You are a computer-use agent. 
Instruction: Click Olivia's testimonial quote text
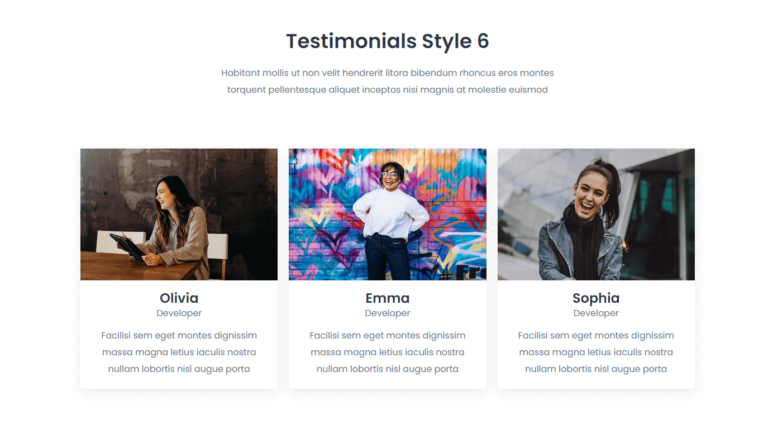(x=179, y=352)
